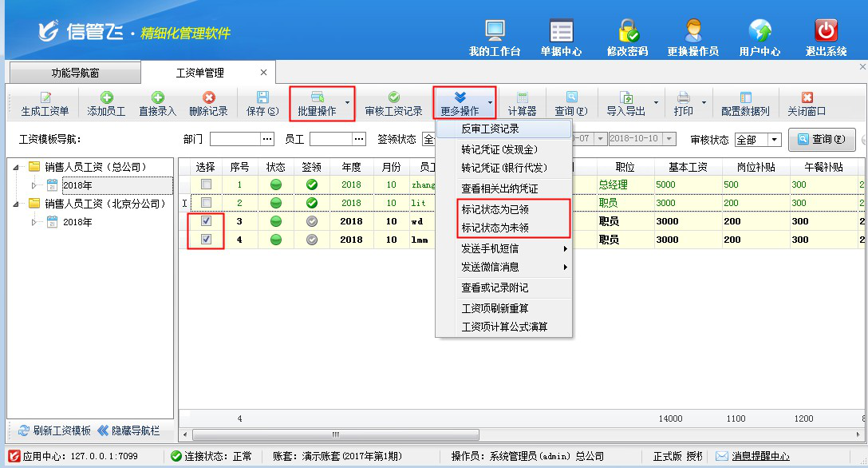This screenshot has width=868, height=468.
Task: Uncheck the selection box for row 3
Action: tap(206, 221)
